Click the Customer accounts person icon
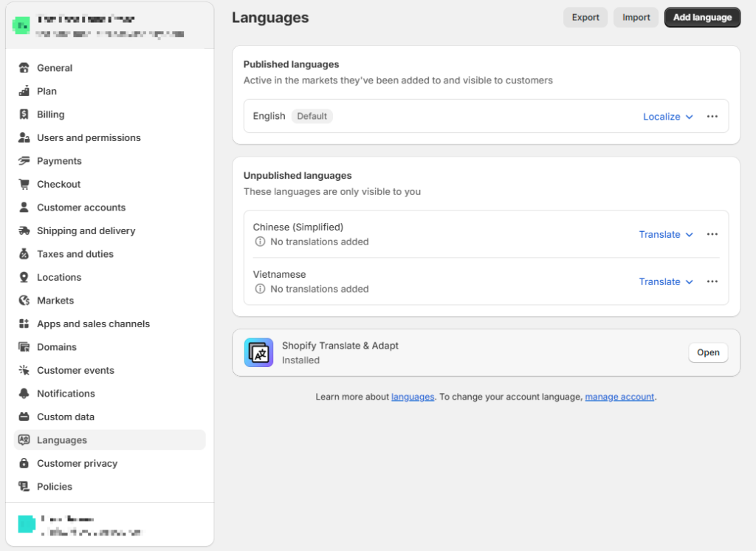The width and height of the screenshot is (756, 551). 24,208
